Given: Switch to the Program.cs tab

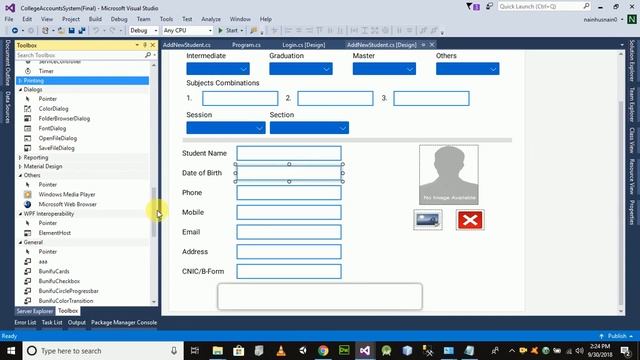Looking at the screenshot, I should click(246, 45).
